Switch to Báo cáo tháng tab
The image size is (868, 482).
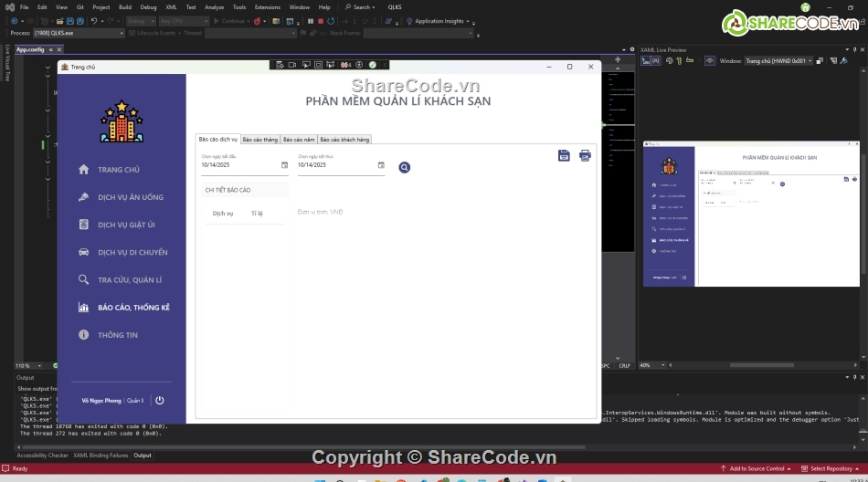[x=259, y=140]
